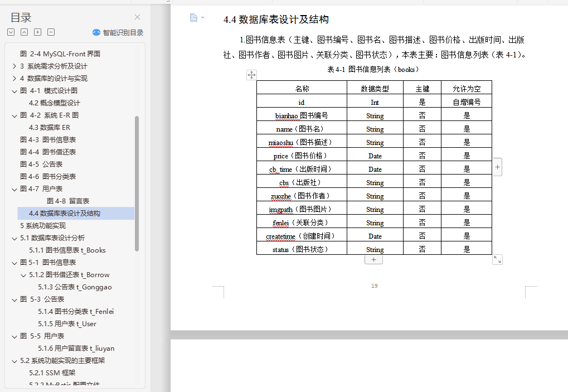Open 5.1.6 用户留言表 t_liuyan entry
This screenshot has height=392, width=568.
[76, 348]
